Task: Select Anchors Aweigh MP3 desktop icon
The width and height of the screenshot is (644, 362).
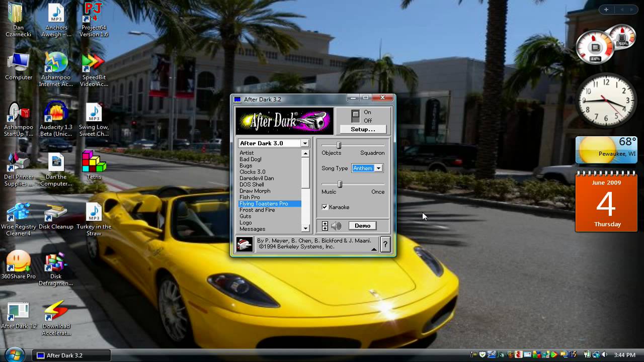Action: coord(56,20)
